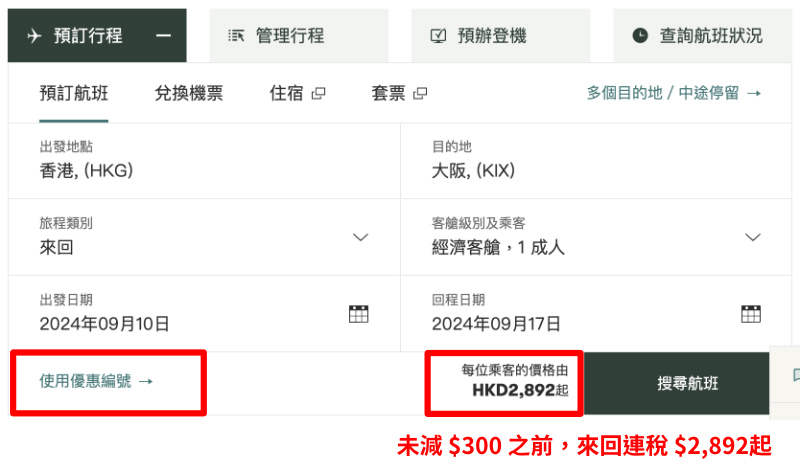Screen dimensions: 800x472
Task: Select the 預訂航班 tab
Action: 74,93
